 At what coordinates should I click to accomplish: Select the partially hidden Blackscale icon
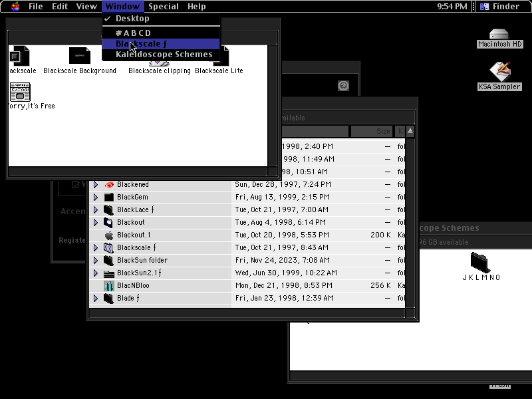tap(19, 56)
